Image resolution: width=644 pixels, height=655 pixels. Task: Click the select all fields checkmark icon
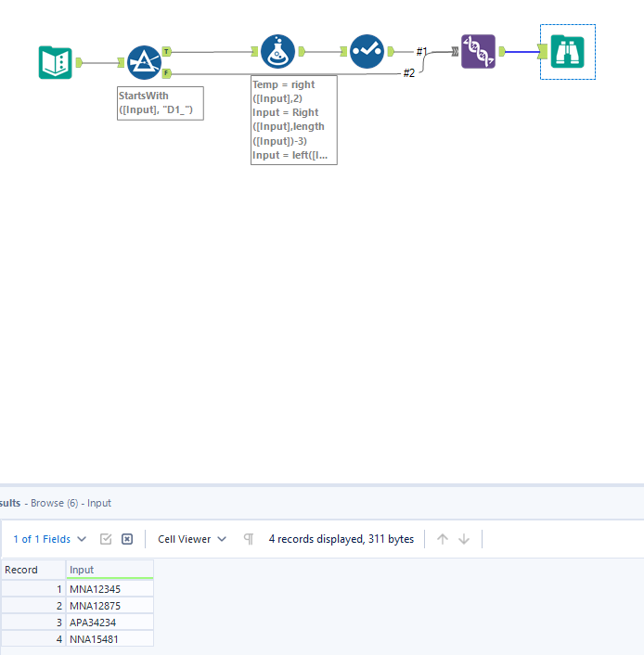click(106, 539)
